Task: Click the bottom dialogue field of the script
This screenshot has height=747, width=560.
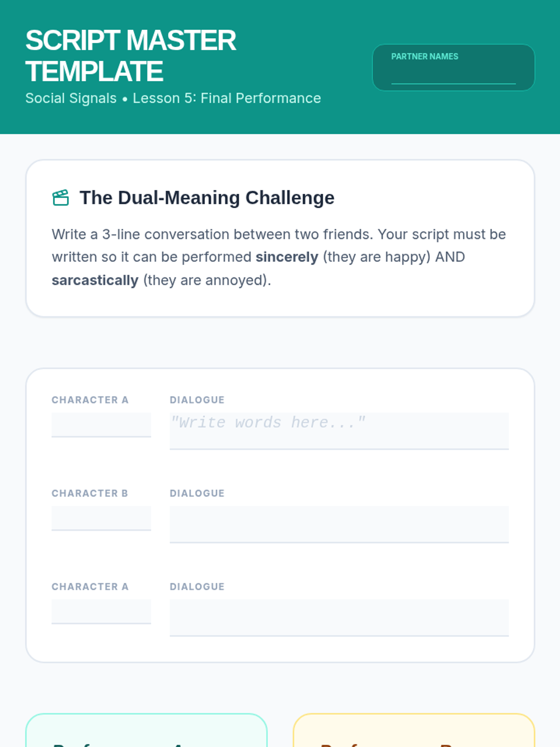Action: (x=339, y=617)
